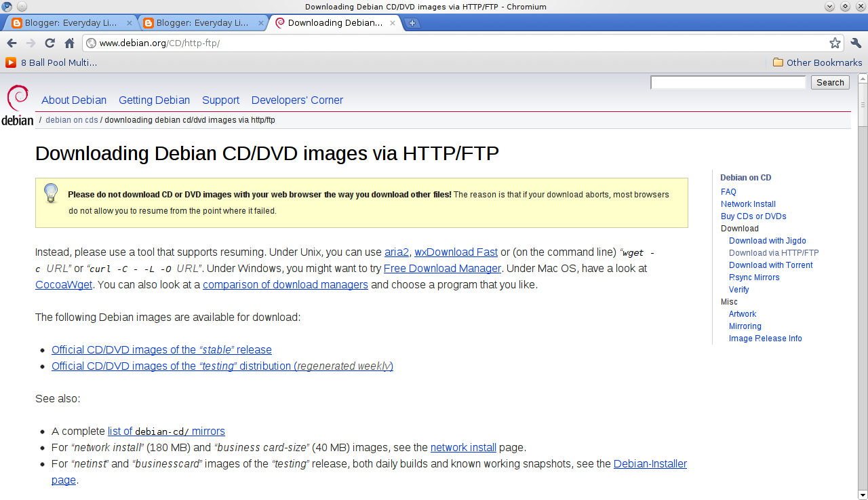Screen dimensions: 868x500
Task: Focus the Debian site search field
Action: [x=728, y=82]
